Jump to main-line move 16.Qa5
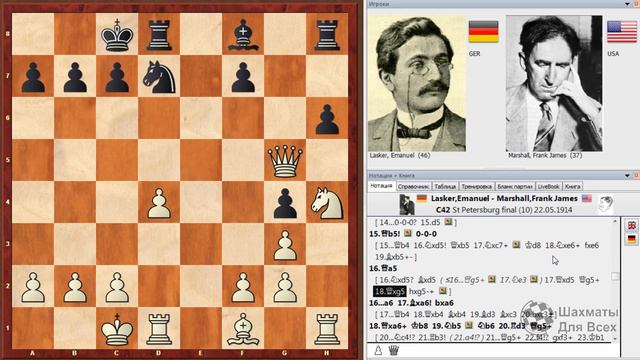Viewport: 640px width, 360px height. tap(383, 268)
